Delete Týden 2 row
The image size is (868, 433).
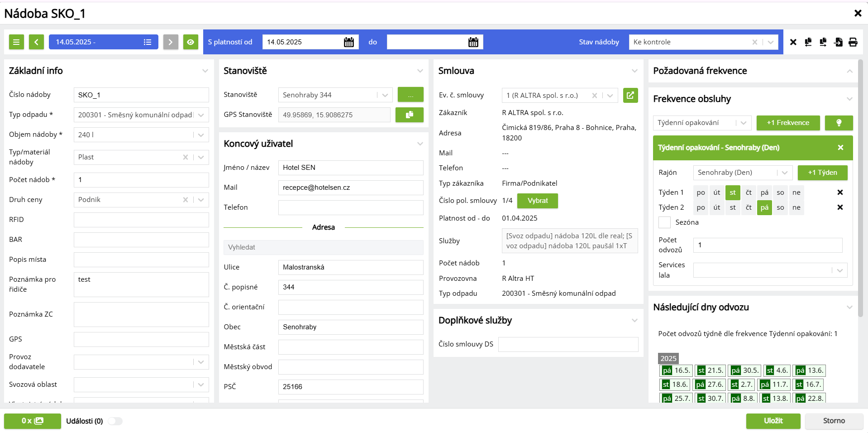pos(840,207)
